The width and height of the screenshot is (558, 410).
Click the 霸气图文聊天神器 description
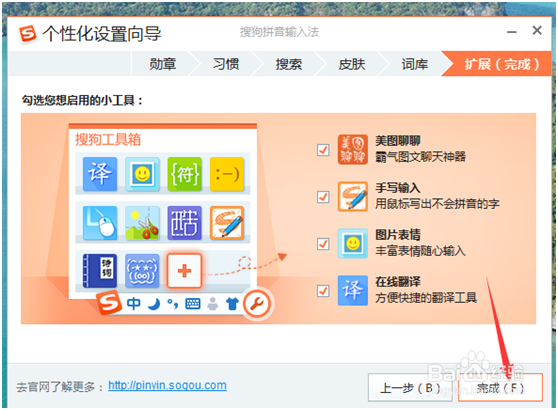(420, 157)
